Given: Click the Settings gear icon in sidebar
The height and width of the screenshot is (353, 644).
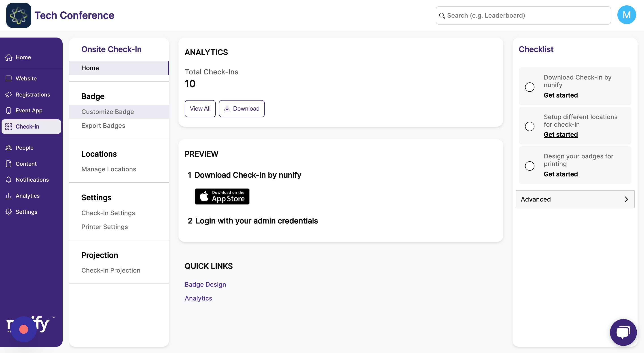Looking at the screenshot, I should click(x=9, y=212).
